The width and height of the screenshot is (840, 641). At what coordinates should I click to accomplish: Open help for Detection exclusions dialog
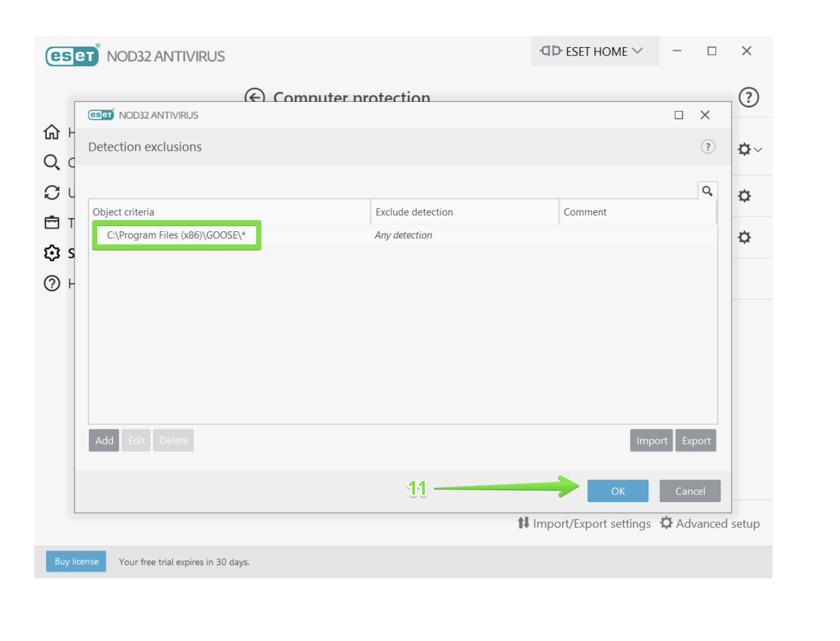708,147
